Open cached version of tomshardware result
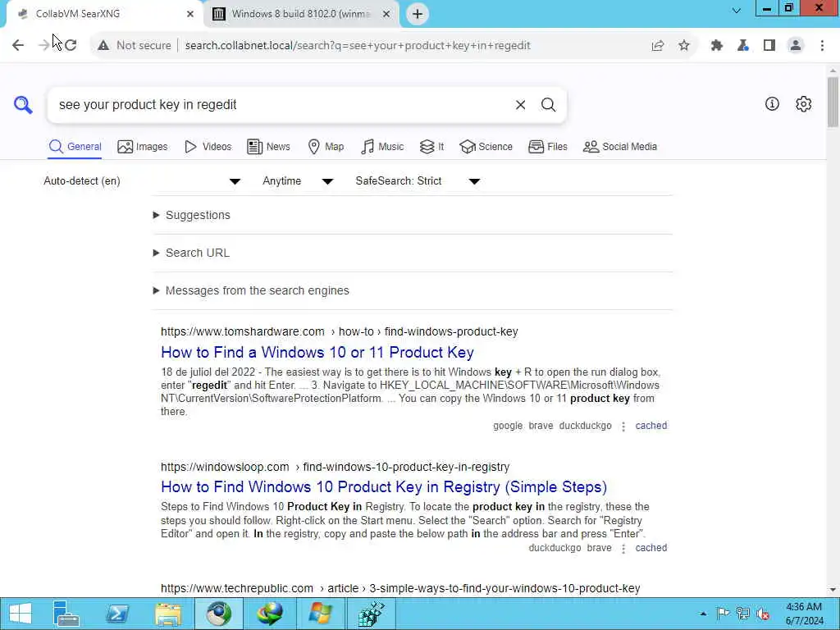Viewport: 840px width, 630px height. (x=651, y=426)
